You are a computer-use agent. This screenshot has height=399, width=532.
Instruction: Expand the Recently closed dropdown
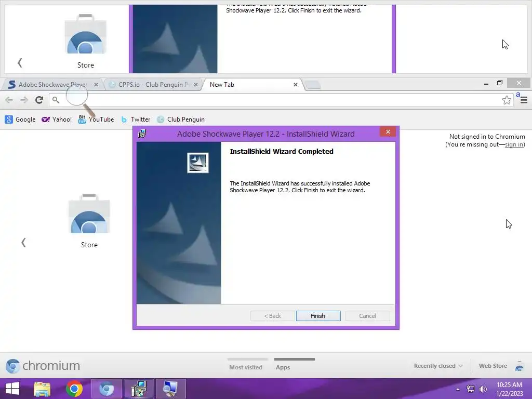pyautogui.click(x=438, y=366)
